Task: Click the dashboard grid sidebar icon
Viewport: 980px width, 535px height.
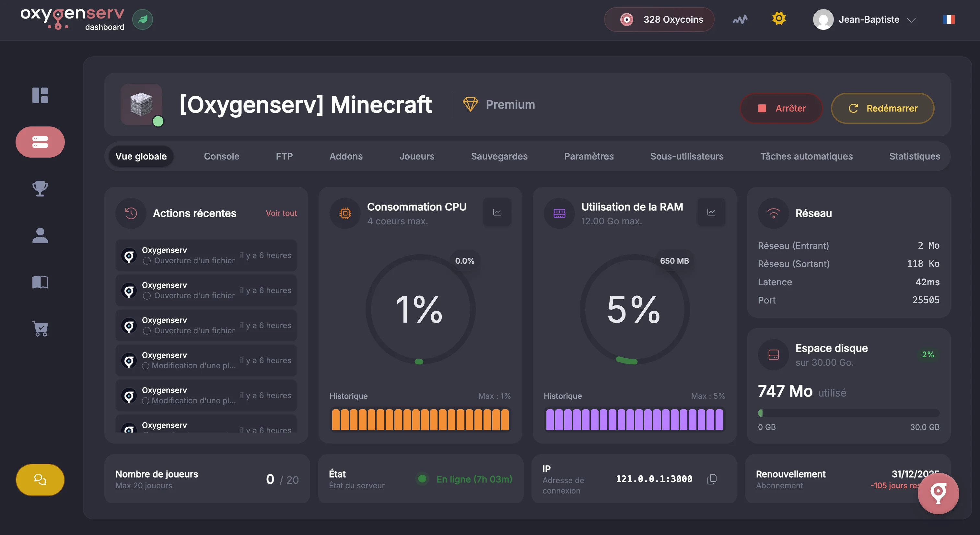Action: (40, 95)
